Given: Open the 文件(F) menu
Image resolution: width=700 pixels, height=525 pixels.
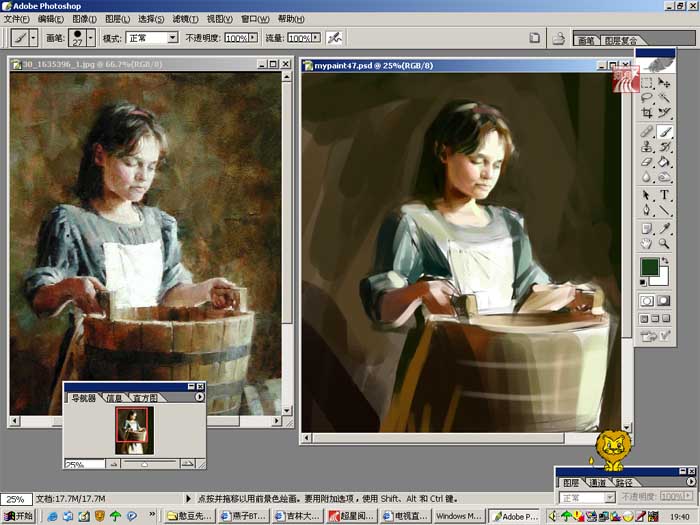Looking at the screenshot, I should [17, 19].
